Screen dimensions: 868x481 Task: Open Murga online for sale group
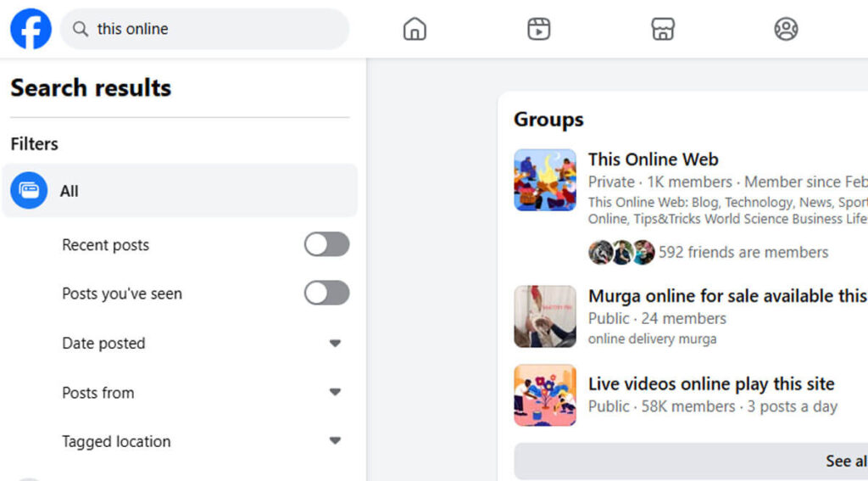pos(726,296)
